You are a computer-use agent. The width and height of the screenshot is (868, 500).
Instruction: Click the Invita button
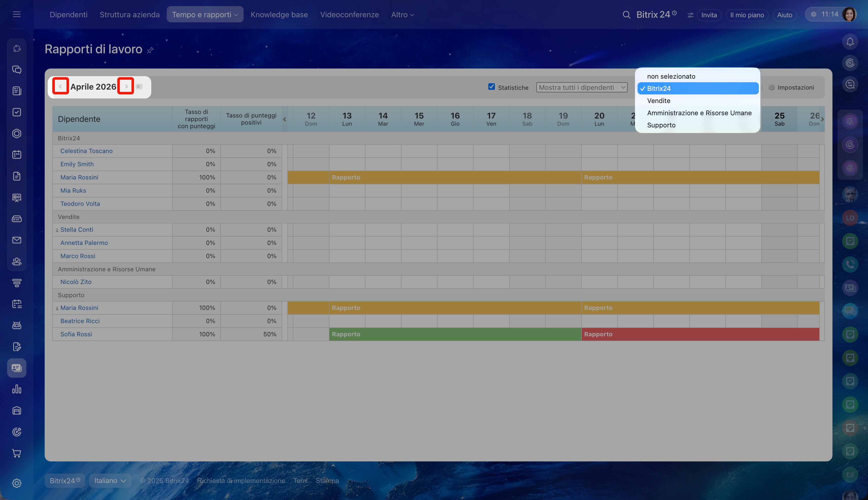[709, 15]
